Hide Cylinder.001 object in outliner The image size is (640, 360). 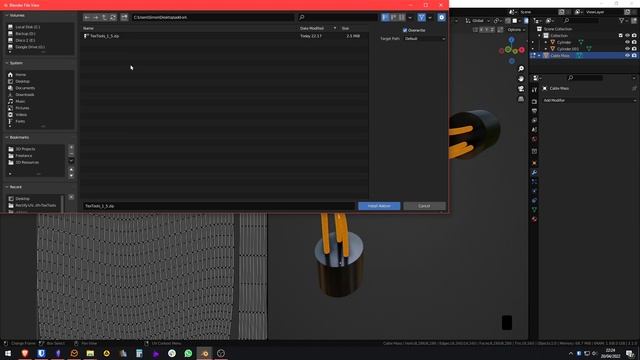point(627,49)
